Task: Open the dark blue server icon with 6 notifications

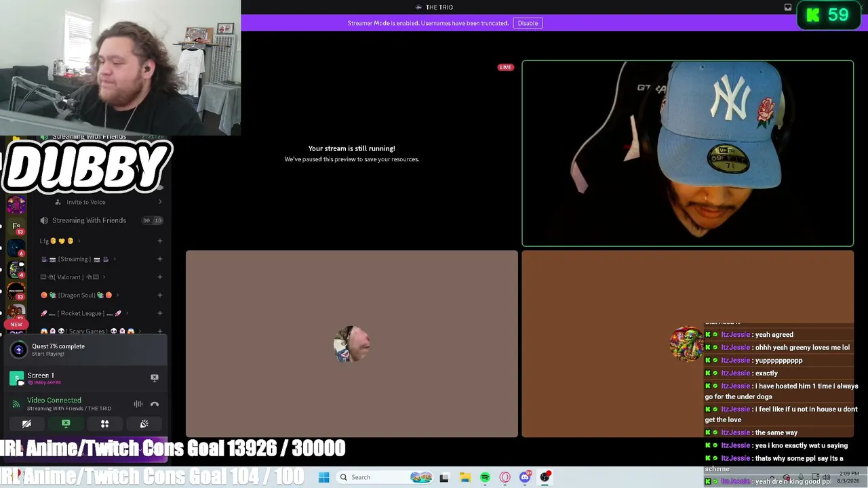Action: point(16,248)
